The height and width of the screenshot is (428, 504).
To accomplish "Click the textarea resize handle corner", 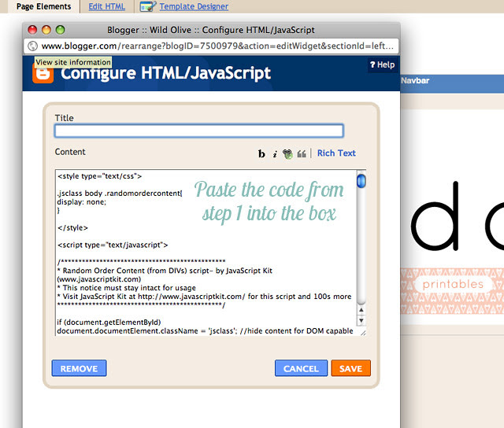I will click(363, 333).
